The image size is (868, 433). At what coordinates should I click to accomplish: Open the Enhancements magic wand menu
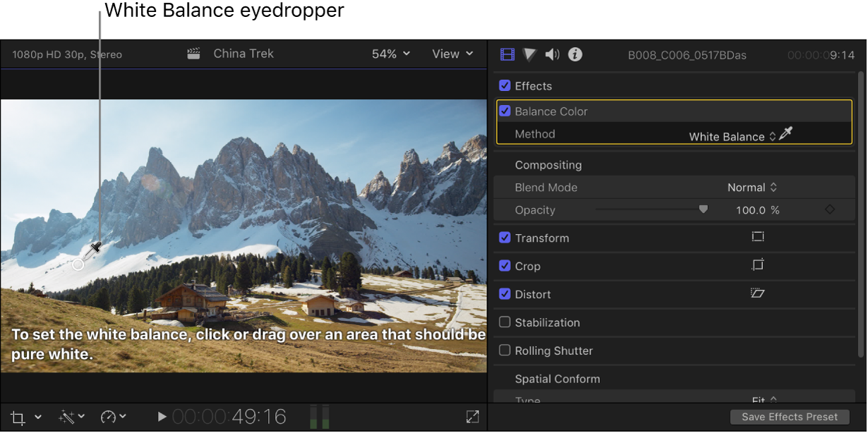click(68, 417)
